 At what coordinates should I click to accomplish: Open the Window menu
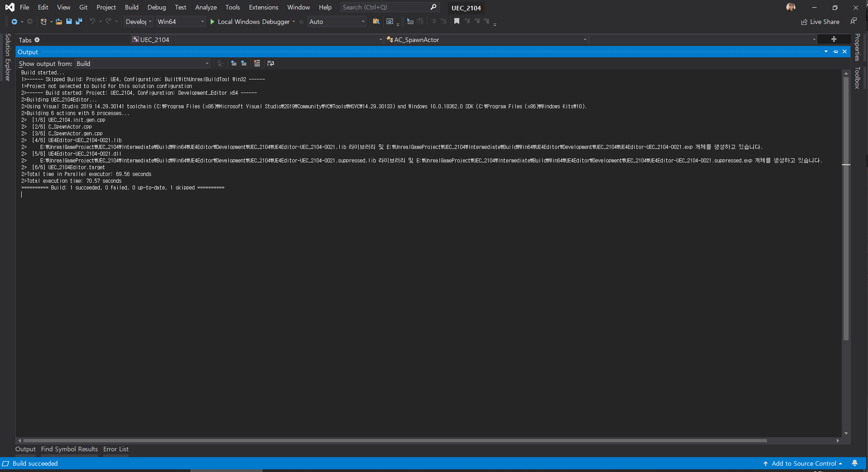click(298, 7)
